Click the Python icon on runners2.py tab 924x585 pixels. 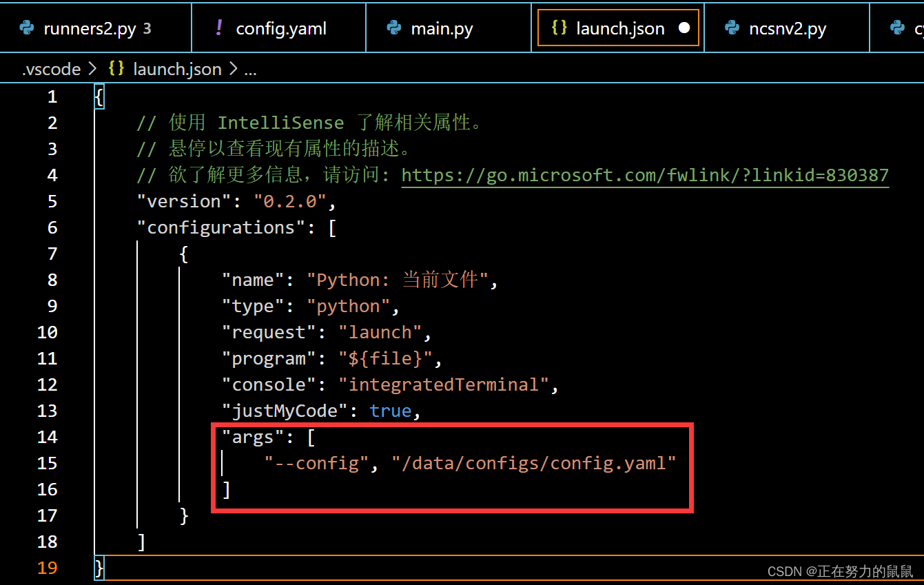[x=26, y=28]
